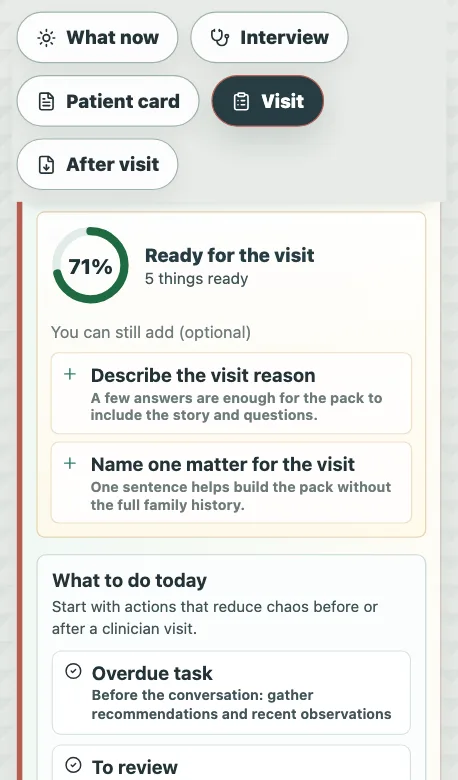
Task: Open the What now tab
Action: point(97,38)
